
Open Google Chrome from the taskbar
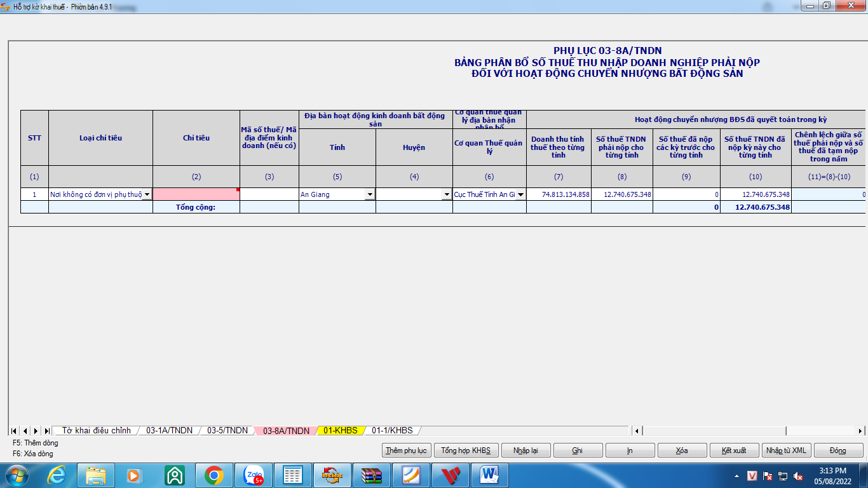pyautogui.click(x=214, y=475)
